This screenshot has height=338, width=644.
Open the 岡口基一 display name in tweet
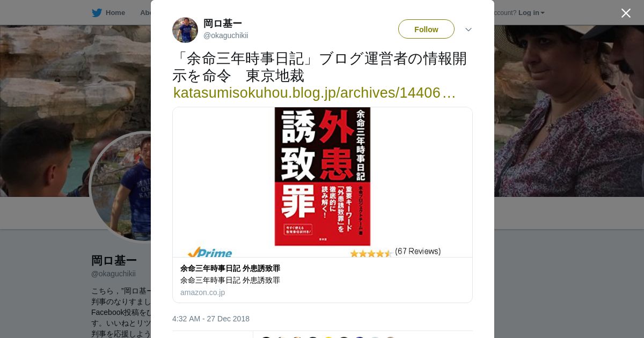point(223,24)
